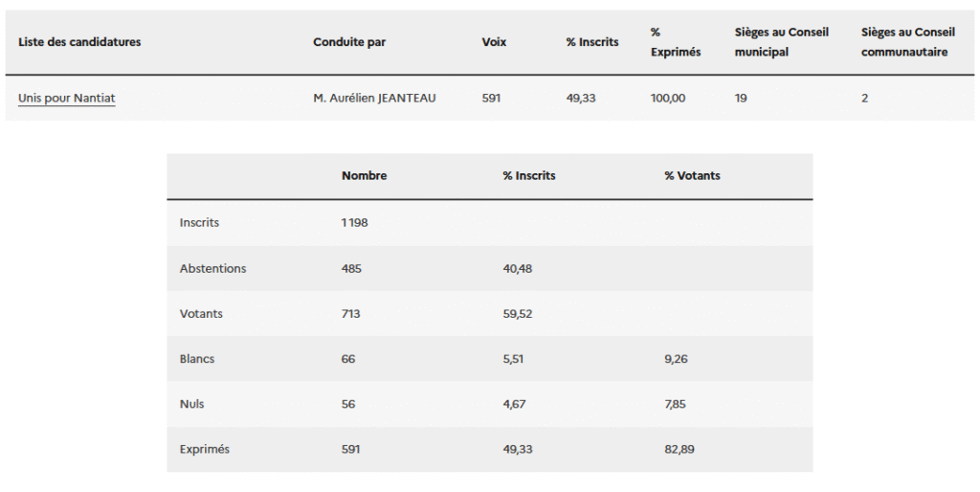Click the Nombre column header
This screenshot has height=492, width=980.
pyautogui.click(x=364, y=176)
